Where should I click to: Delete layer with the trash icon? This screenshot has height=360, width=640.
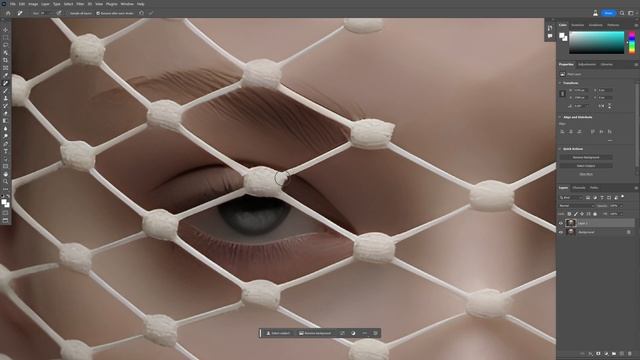coord(630,353)
